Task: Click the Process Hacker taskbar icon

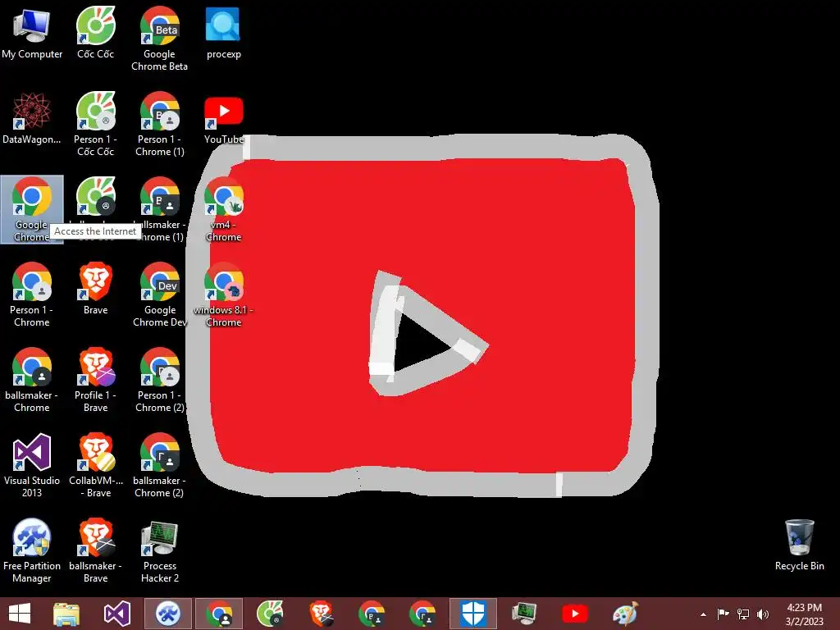Action: pyautogui.click(x=524, y=614)
